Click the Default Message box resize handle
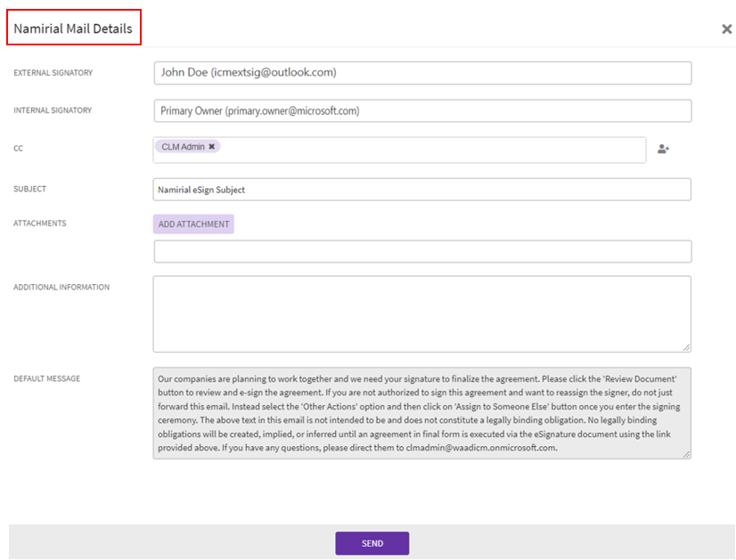736x560 pixels. coord(686,454)
